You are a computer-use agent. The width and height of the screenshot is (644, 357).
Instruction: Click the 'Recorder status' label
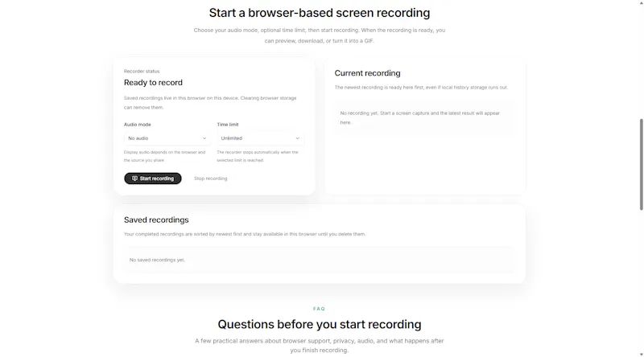(x=142, y=72)
